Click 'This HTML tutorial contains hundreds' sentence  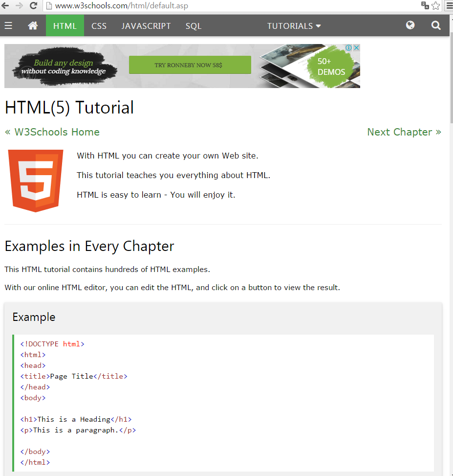(x=107, y=270)
